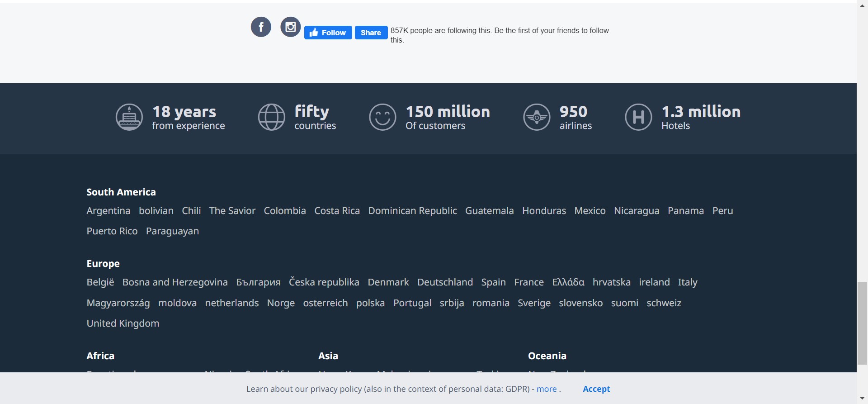Go to the Dominican Republic site
This screenshot has width=868, height=404.
(x=412, y=211)
